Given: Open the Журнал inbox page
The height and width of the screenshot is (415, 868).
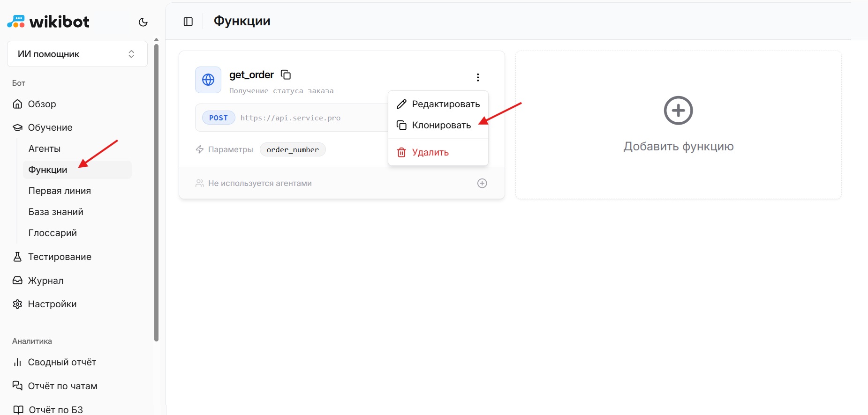Looking at the screenshot, I should (x=45, y=281).
